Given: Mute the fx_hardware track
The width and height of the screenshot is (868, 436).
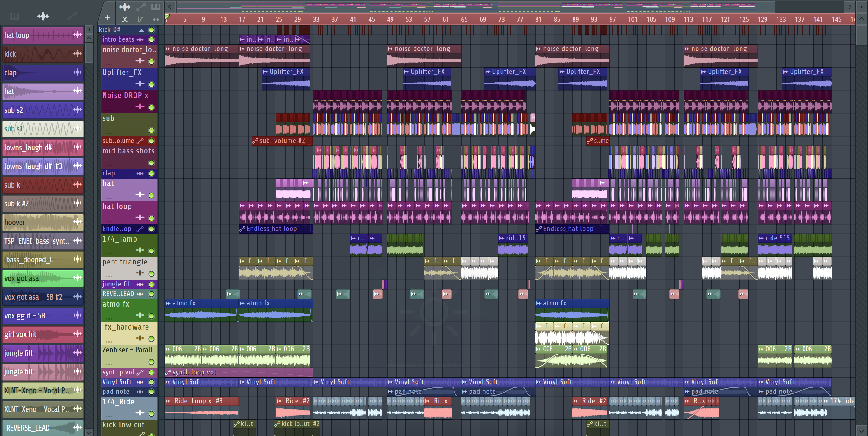Looking at the screenshot, I should coord(152,339).
